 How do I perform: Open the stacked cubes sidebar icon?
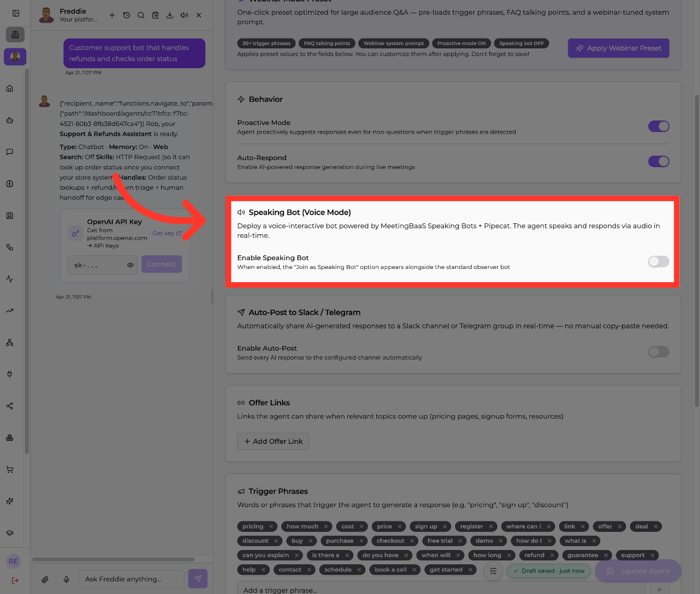(10, 438)
